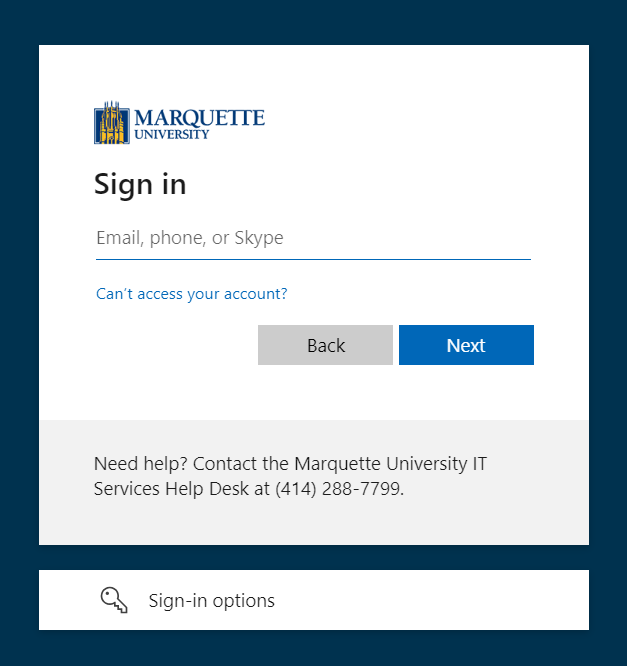Open Sign-in options

tap(211, 601)
